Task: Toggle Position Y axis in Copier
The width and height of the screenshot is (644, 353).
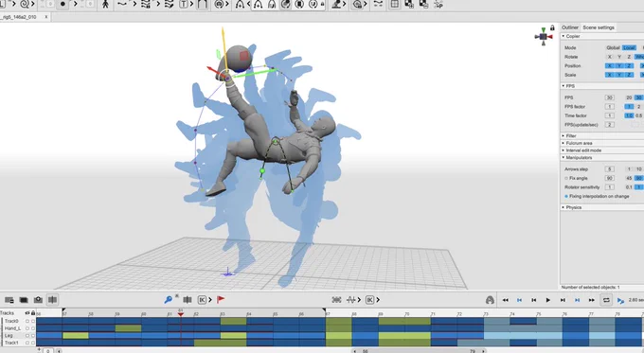Action: [619, 65]
